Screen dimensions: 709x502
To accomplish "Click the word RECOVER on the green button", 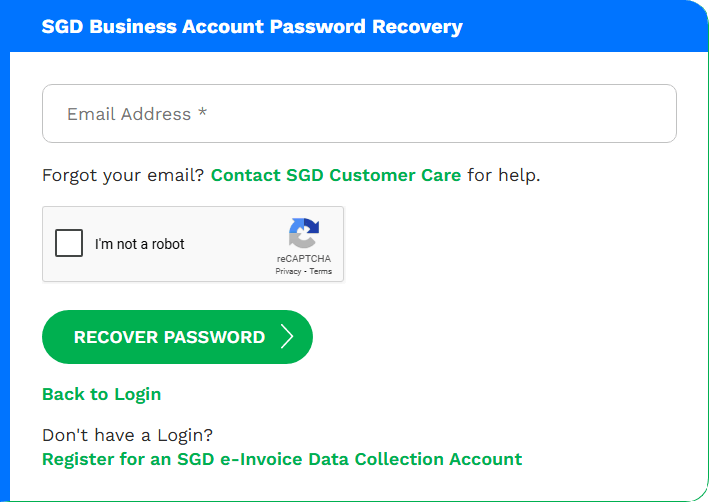I will (116, 337).
